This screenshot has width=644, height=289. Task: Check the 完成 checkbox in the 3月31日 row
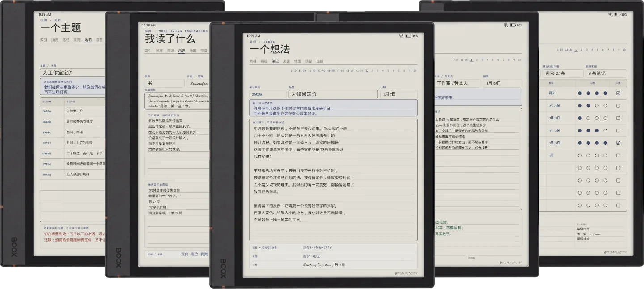point(618,118)
